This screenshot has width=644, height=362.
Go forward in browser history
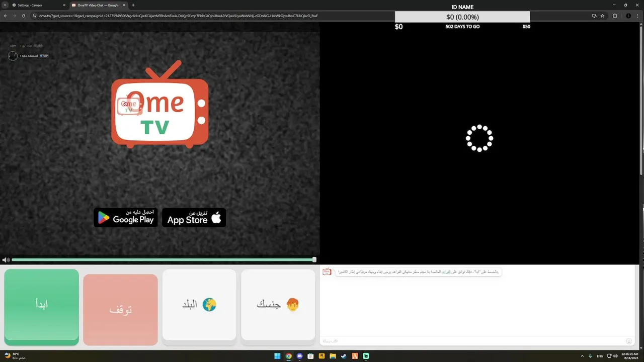coord(15,16)
